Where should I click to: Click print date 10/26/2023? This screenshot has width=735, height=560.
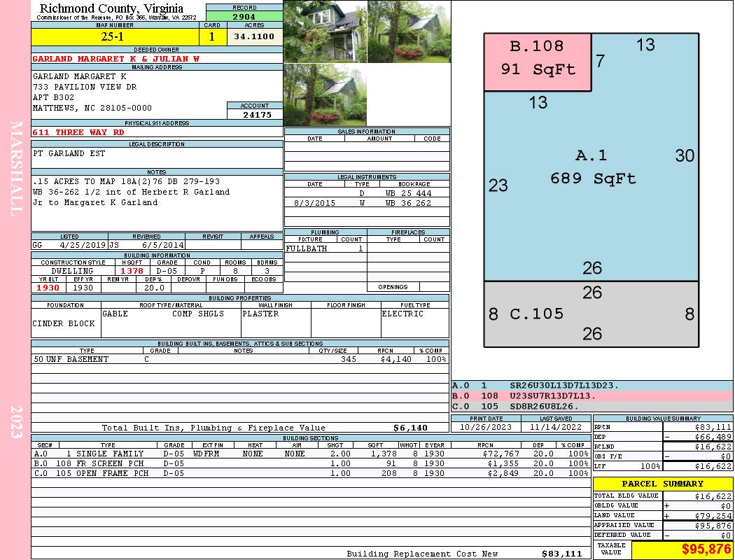click(x=486, y=427)
